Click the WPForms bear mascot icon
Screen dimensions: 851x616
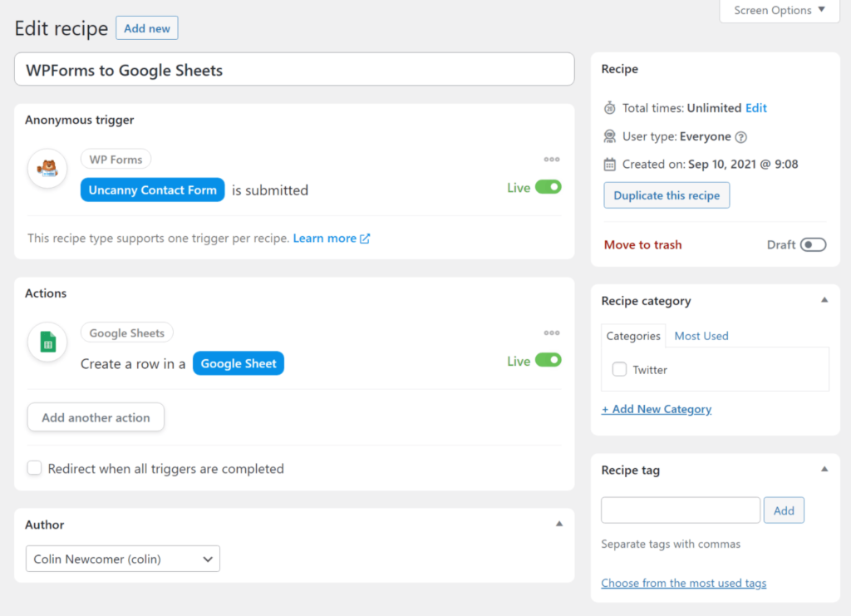pyautogui.click(x=47, y=168)
